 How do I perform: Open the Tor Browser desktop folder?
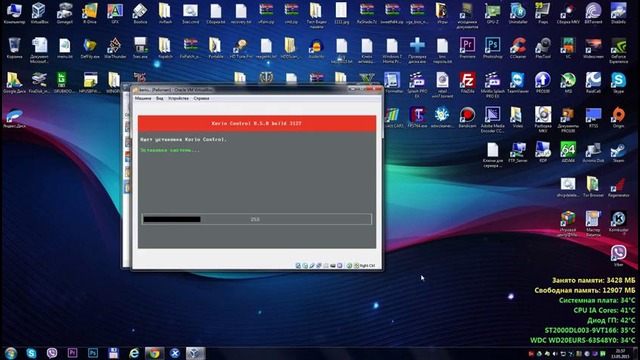point(593,187)
